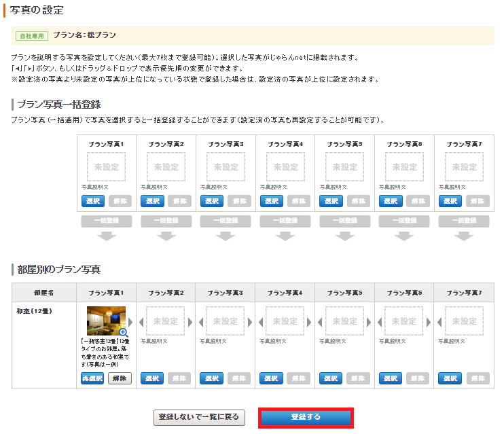Click right arrow beside room プラン写真2 slot
Screen dimensions: 504x434
190,321
